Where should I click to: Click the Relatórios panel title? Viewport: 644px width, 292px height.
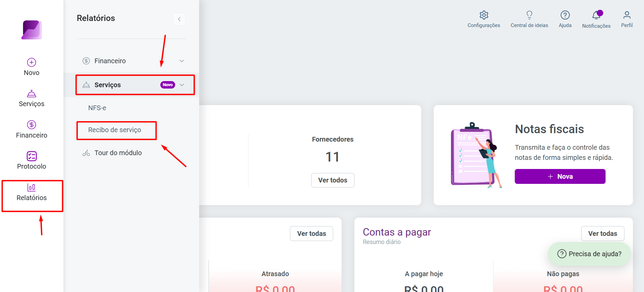tap(96, 18)
